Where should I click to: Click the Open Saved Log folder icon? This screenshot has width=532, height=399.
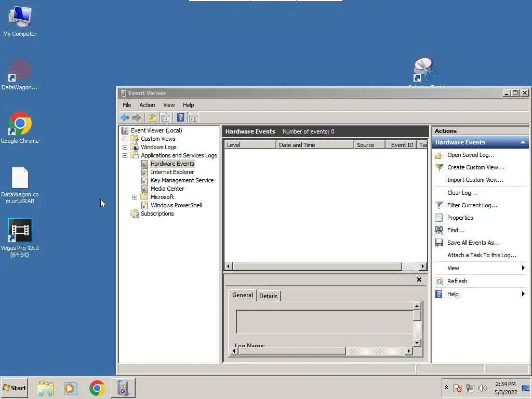(x=438, y=155)
